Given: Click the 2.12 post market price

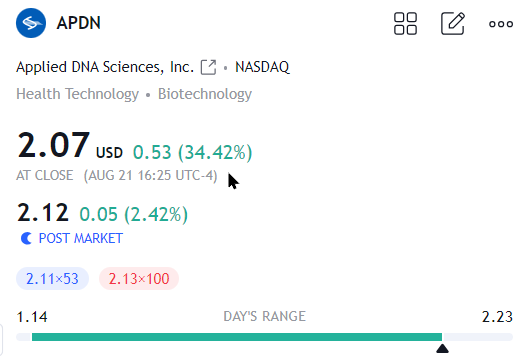Looking at the screenshot, I should pos(43,213).
